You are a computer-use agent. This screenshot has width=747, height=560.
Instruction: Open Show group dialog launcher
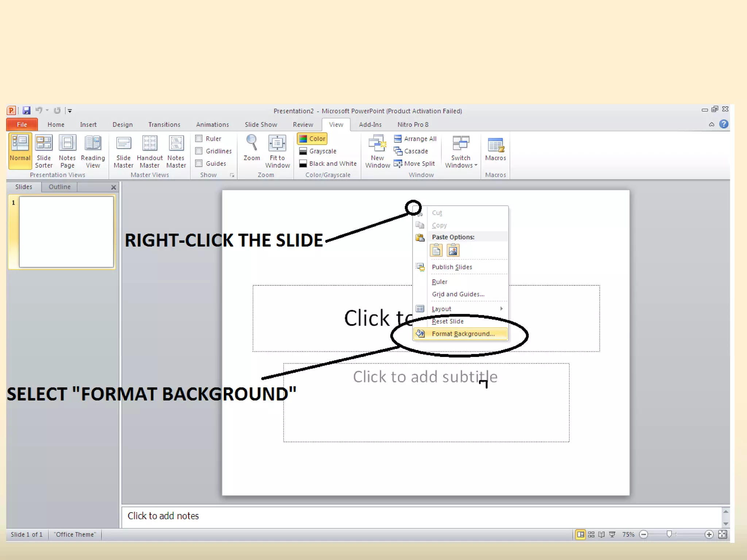coord(232,175)
